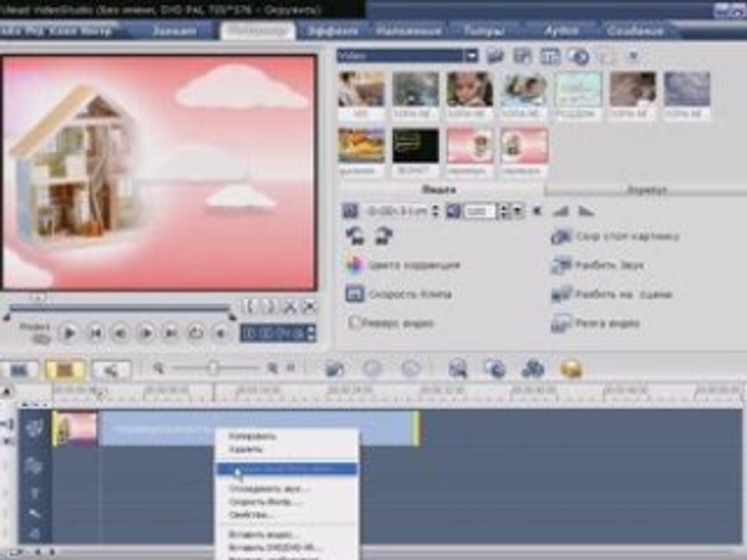Image resolution: width=747 pixels, height=560 pixels.
Task: Click the Разбить Звук option
Action: (598, 265)
